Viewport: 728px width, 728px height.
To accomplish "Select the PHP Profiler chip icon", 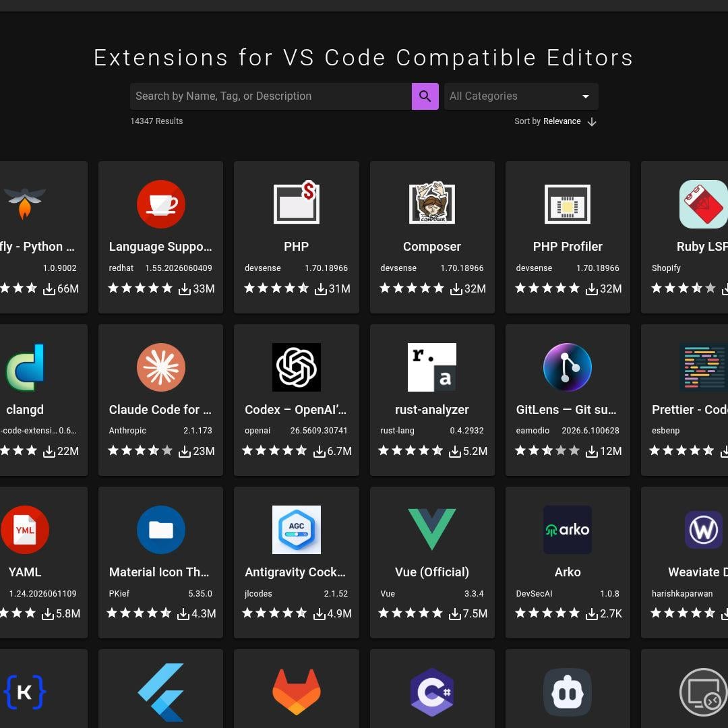I will (568, 204).
